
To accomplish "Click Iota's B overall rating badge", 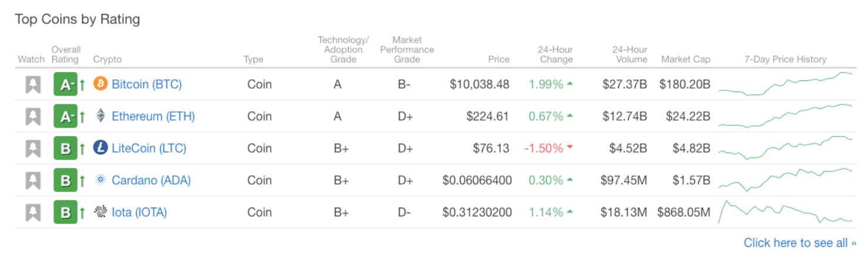I will point(65,212).
